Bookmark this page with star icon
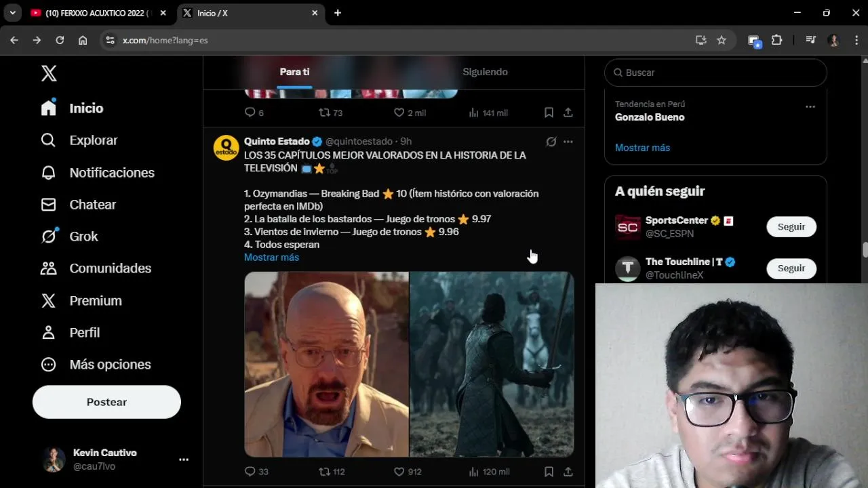The image size is (868, 488). 722,40
